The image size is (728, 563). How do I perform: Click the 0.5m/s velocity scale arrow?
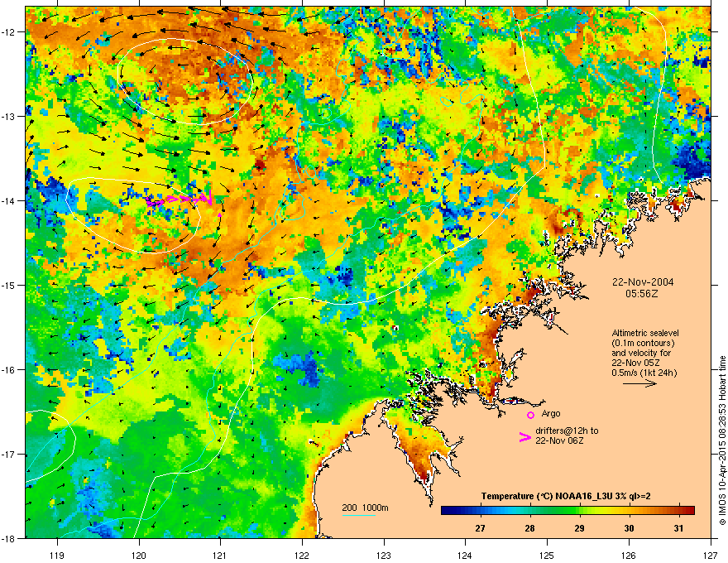pyautogui.click(x=639, y=383)
